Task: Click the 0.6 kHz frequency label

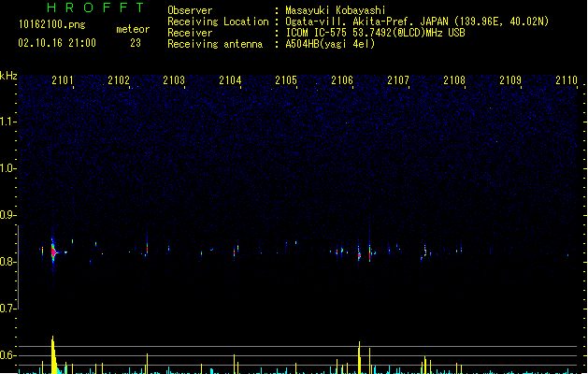Action: (x=7, y=355)
